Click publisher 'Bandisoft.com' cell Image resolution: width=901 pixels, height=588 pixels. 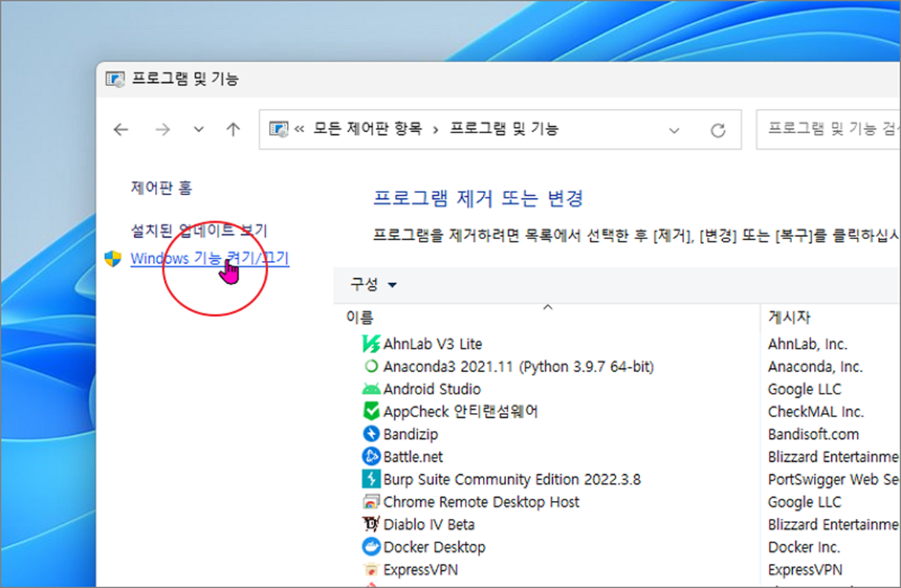[x=813, y=435]
